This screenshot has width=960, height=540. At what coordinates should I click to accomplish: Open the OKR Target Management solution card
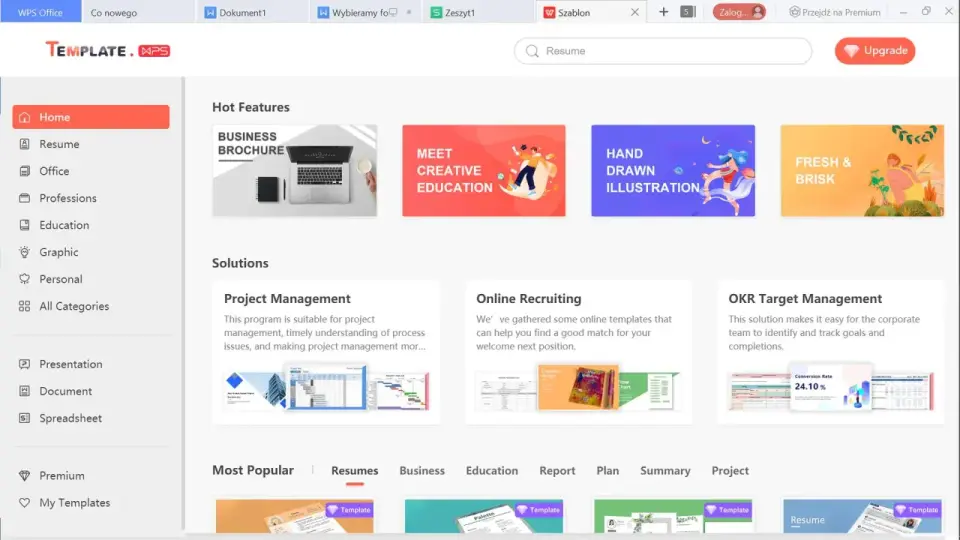click(x=831, y=353)
